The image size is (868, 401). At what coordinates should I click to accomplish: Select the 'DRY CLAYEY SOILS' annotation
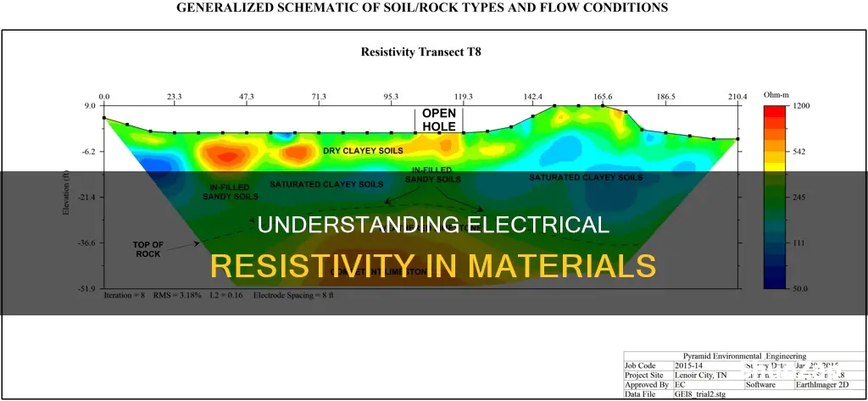click(x=363, y=151)
